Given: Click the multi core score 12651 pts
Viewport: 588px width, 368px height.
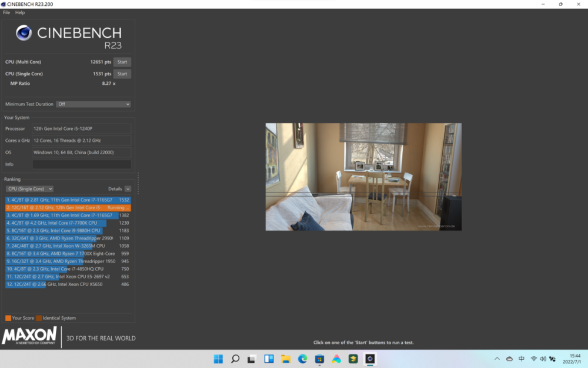Looking at the screenshot, I should pyautogui.click(x=101, y=62).
